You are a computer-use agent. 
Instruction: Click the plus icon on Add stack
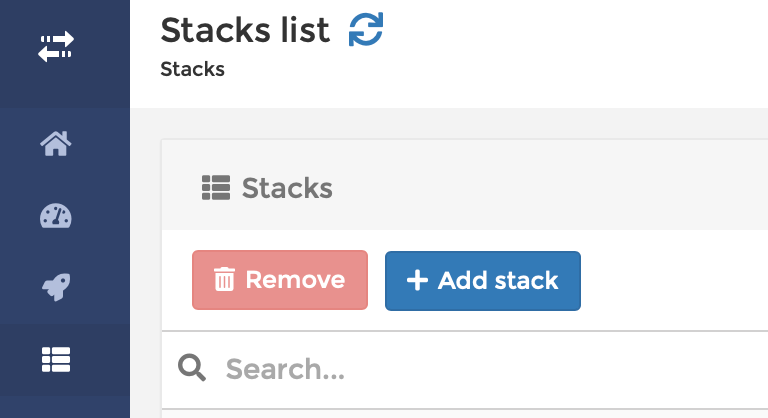416,280
